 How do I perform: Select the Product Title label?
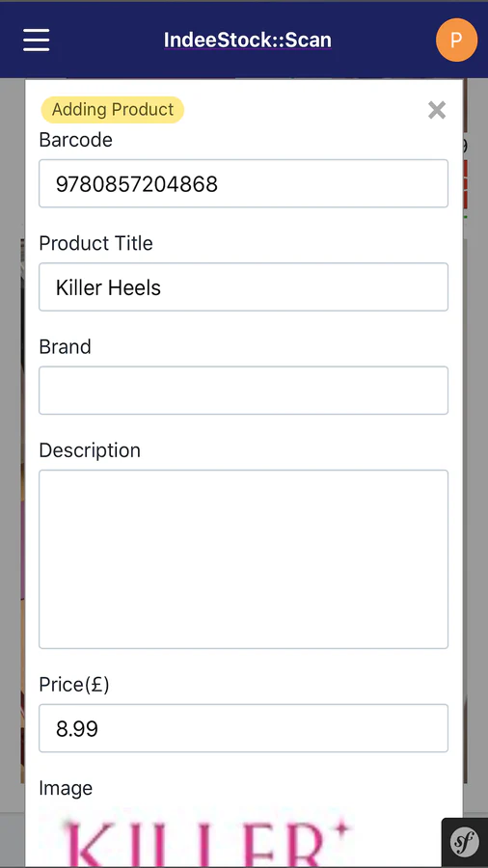click(95, 244)
